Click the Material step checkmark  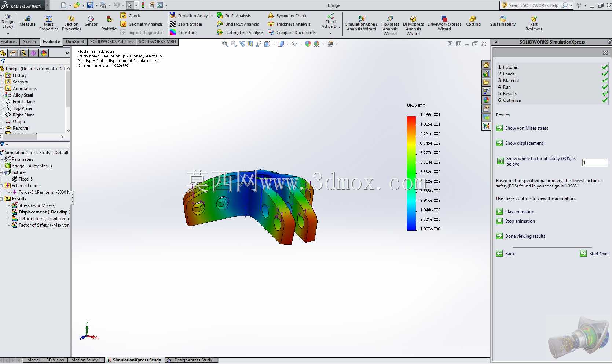click(x=605, y=80)
